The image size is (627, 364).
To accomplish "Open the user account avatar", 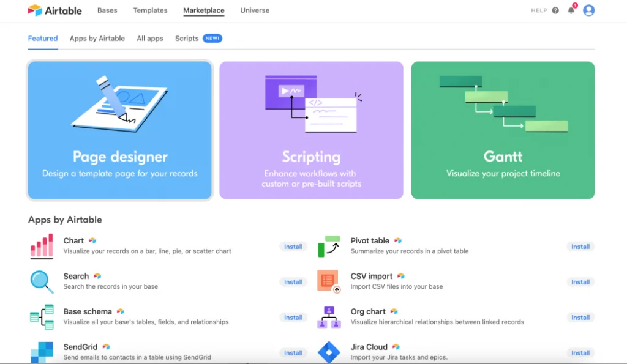I will pyautogui.click(x=588, y=10).
